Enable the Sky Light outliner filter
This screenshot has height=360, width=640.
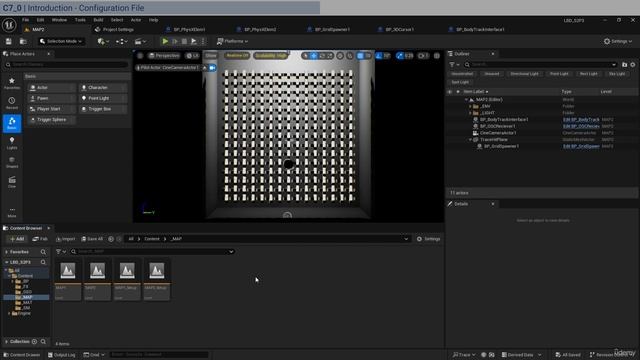pos(617,74)
